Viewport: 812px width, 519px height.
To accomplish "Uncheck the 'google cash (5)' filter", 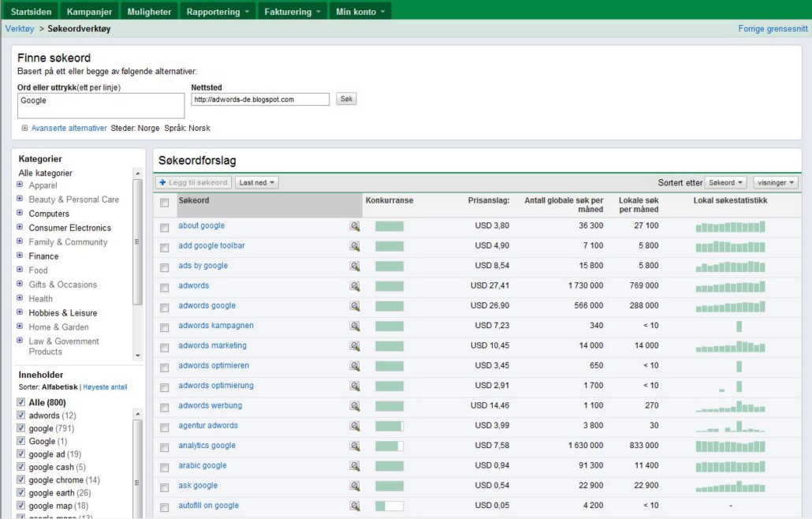I will [20, 467].
